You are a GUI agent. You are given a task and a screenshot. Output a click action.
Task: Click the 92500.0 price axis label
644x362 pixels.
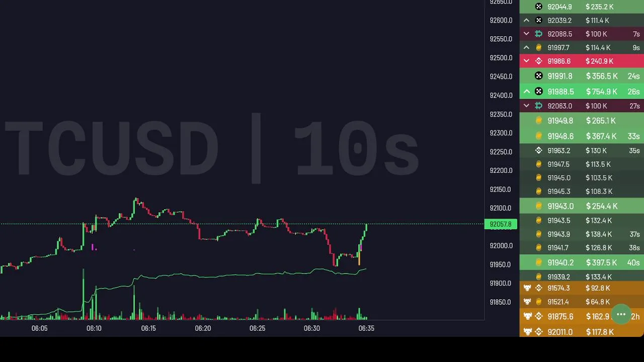click(501, 58)
